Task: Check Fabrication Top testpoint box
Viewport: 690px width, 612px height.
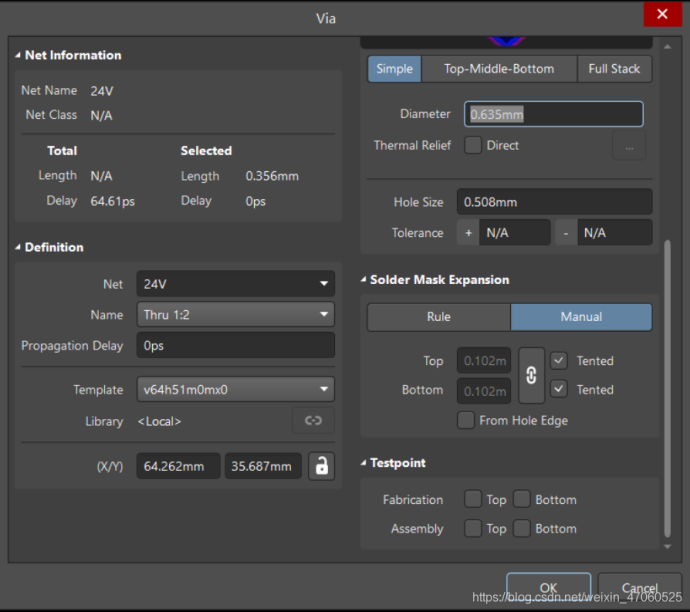Action: click(x=473, y=499)
